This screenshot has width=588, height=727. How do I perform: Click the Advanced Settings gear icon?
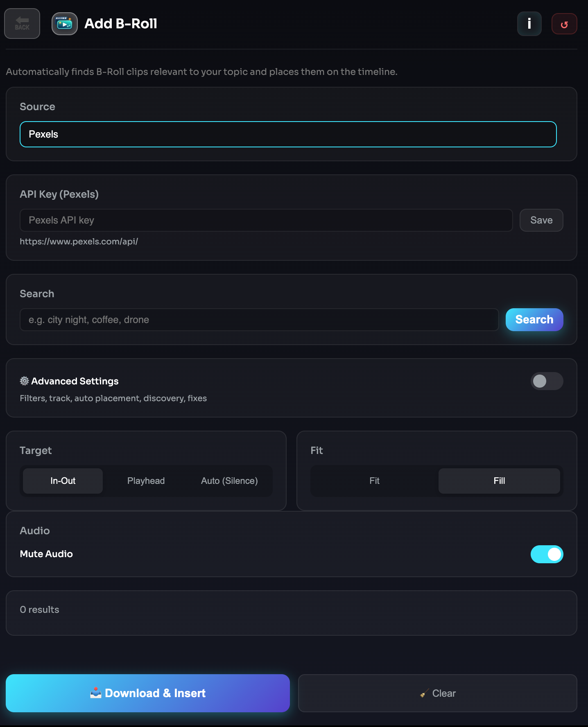point(25,381)
